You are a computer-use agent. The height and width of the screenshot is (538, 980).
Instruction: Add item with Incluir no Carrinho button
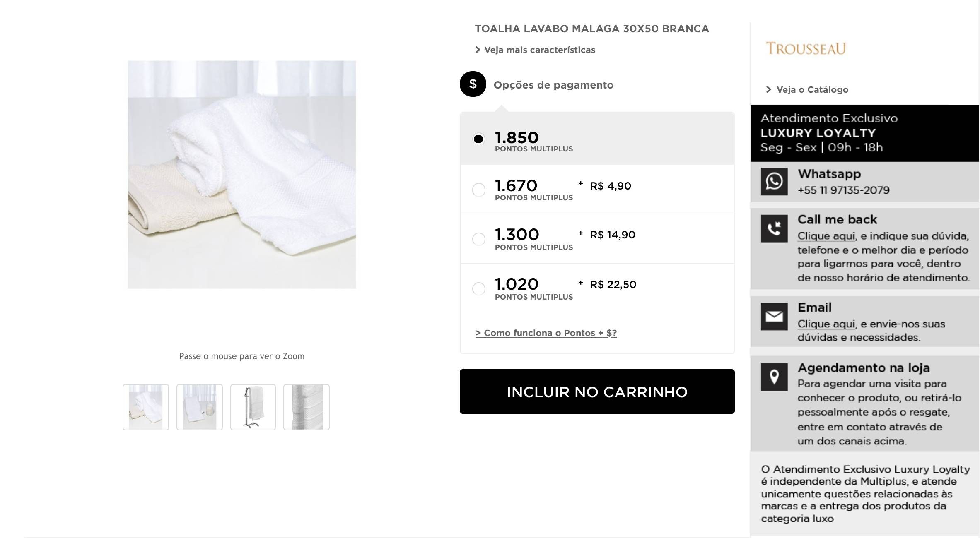pos(597,391)
